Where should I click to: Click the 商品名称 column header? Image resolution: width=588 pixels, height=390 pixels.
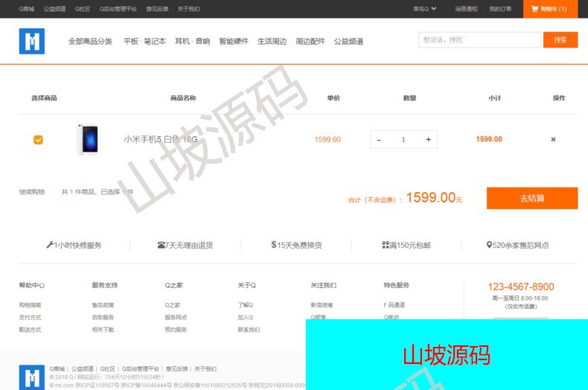coord(183,98)
